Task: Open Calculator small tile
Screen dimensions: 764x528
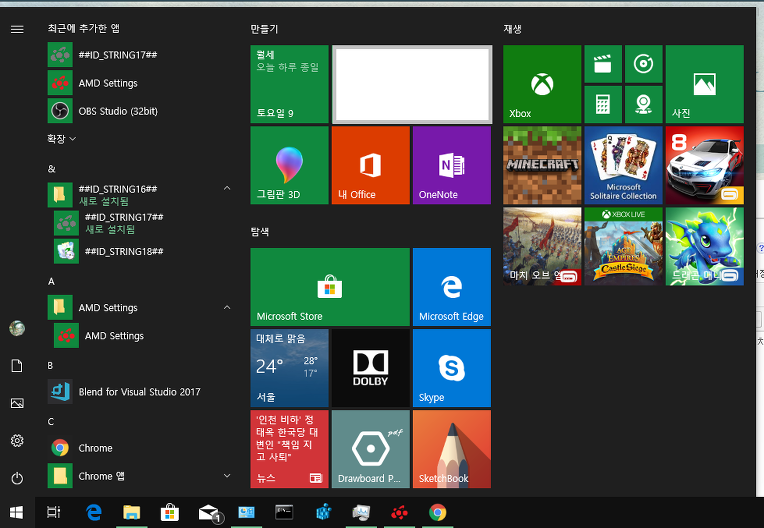Action: click(x=603, y=104)
